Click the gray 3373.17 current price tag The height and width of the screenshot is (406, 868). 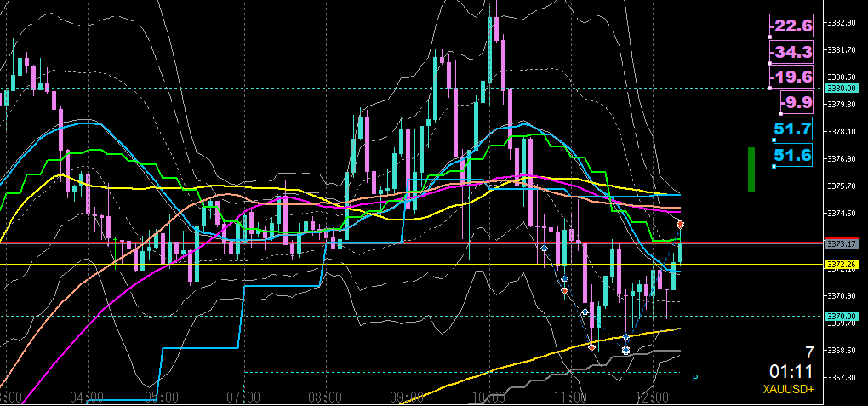tap(842, 243)
